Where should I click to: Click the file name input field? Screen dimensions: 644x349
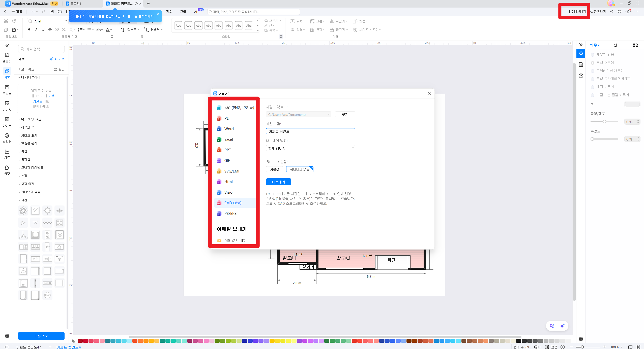coord(310,131)
